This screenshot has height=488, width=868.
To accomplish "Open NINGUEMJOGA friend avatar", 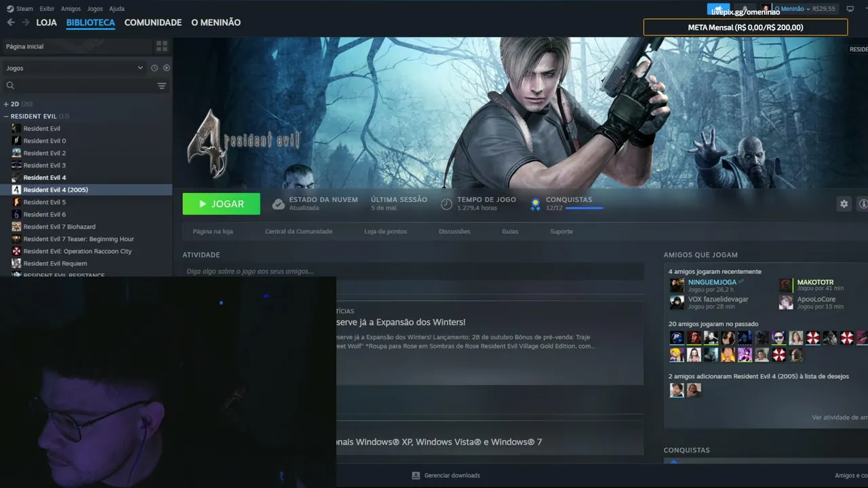I will (677, 285).
